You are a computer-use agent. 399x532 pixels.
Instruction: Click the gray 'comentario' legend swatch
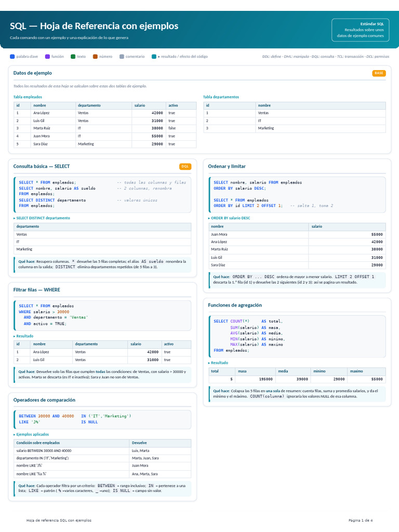[122, 57]
